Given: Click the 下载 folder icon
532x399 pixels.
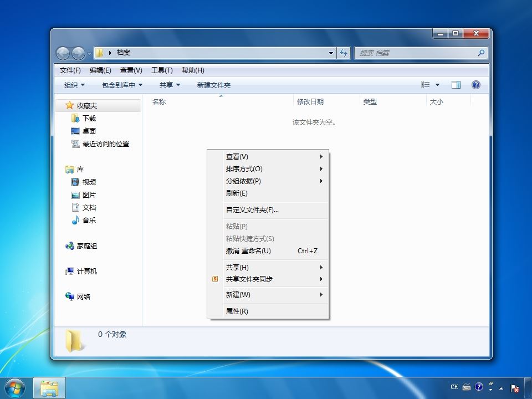Looking at the screenshot, I should [75, 118].
